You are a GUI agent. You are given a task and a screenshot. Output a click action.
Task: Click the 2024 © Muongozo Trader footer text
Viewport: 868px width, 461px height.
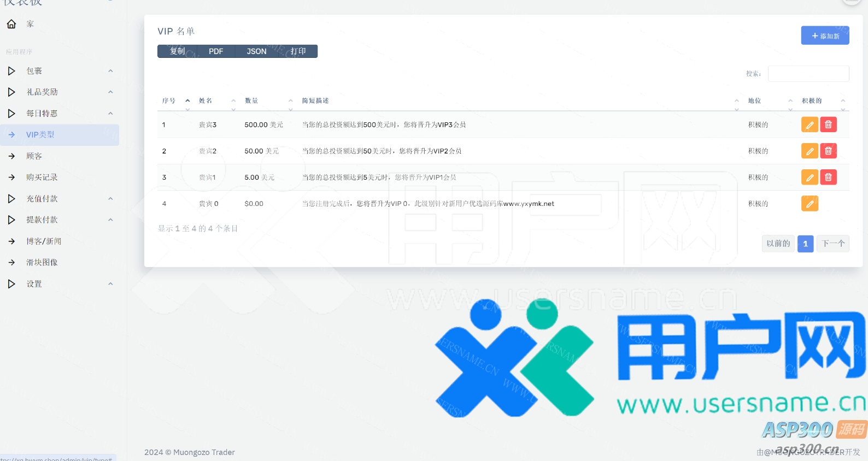coord(189,452)
